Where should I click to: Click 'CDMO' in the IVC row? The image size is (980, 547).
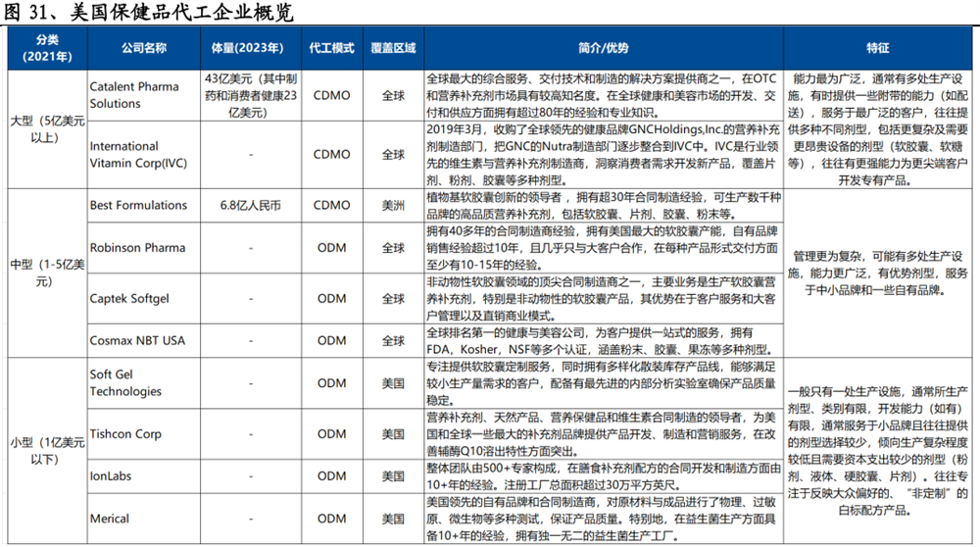pos(332,155)
